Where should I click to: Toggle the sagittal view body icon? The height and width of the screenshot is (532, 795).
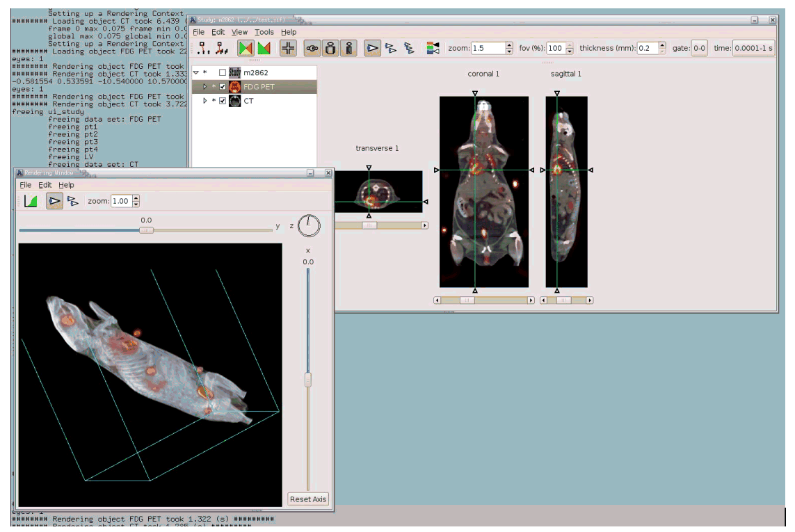pyautogui.click(x=349, y=48)
